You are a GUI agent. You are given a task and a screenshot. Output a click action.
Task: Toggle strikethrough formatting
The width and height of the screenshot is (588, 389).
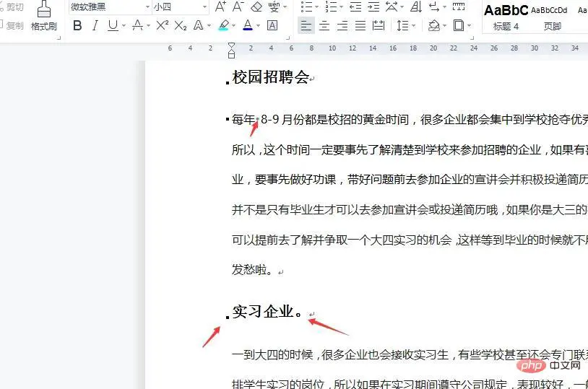pos(137,25)
